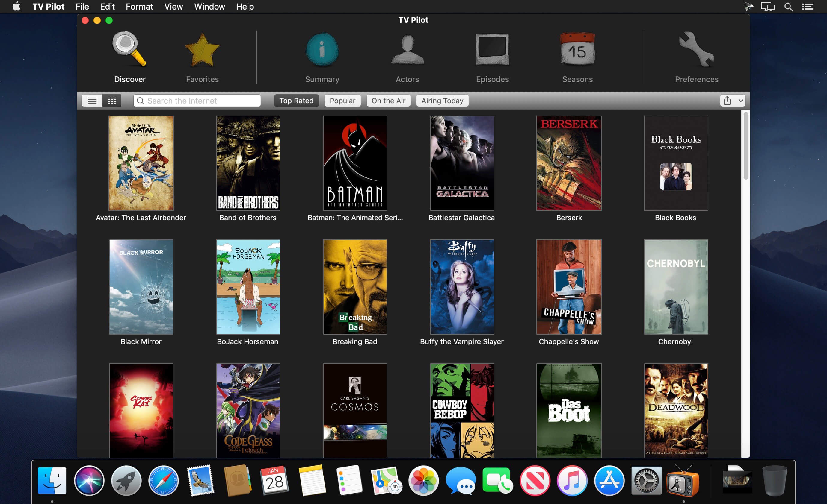This screenshot has height=504, width=827.
Task: Open the Actors silhouette icon
Action: click(407, 50)
